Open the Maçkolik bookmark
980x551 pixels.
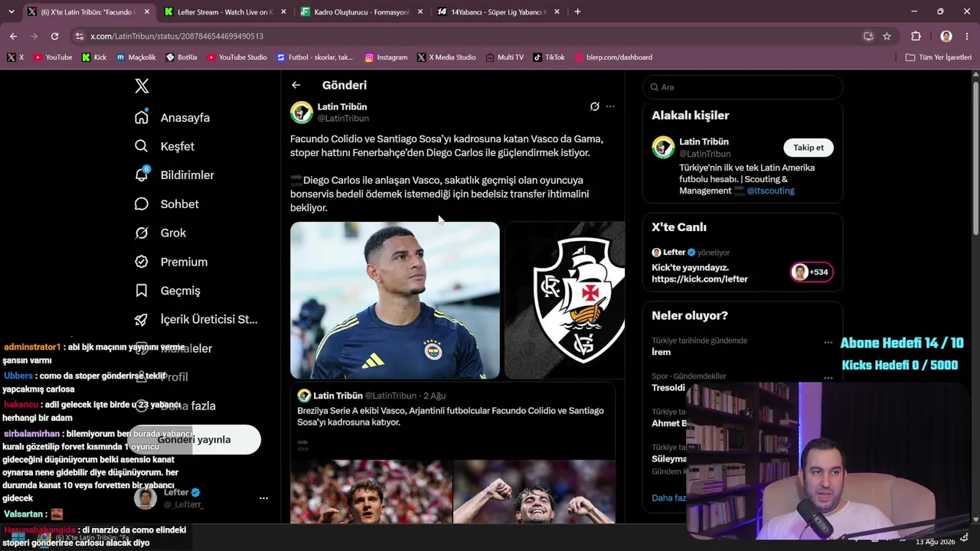pyautogui.click(x=136, y=57)
